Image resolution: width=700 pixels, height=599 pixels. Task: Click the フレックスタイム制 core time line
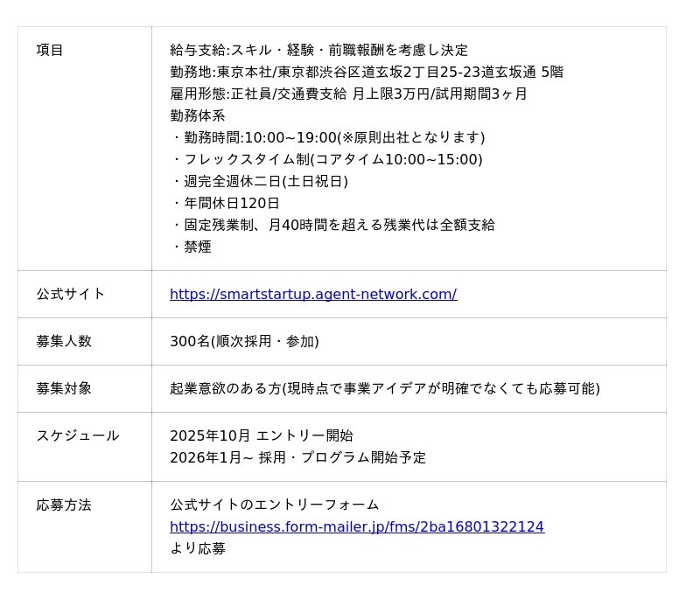(327, 160)
